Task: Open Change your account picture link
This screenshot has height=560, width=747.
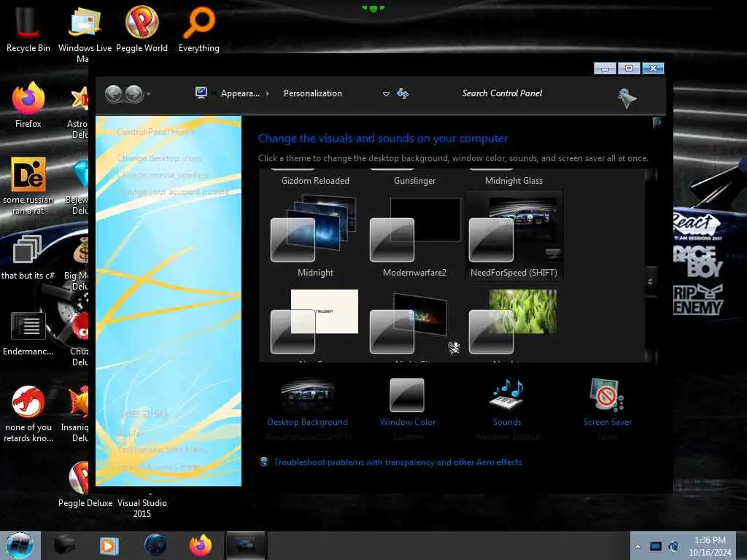Action: 172,192
